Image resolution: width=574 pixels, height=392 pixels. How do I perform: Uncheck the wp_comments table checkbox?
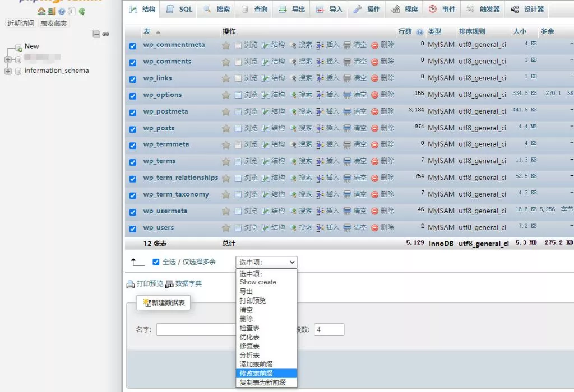132,63
